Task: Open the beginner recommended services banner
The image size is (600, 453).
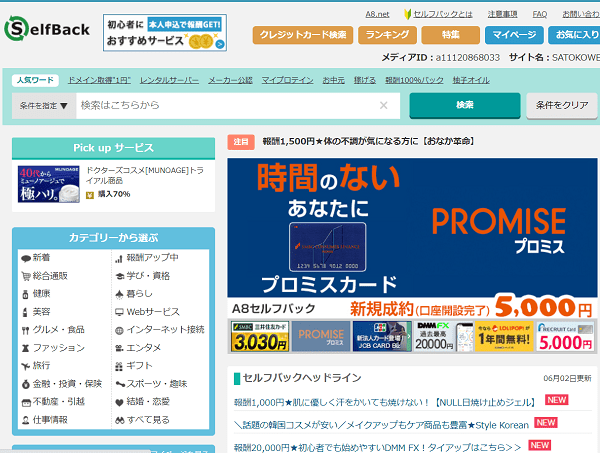Action: [x=165, y=33]
